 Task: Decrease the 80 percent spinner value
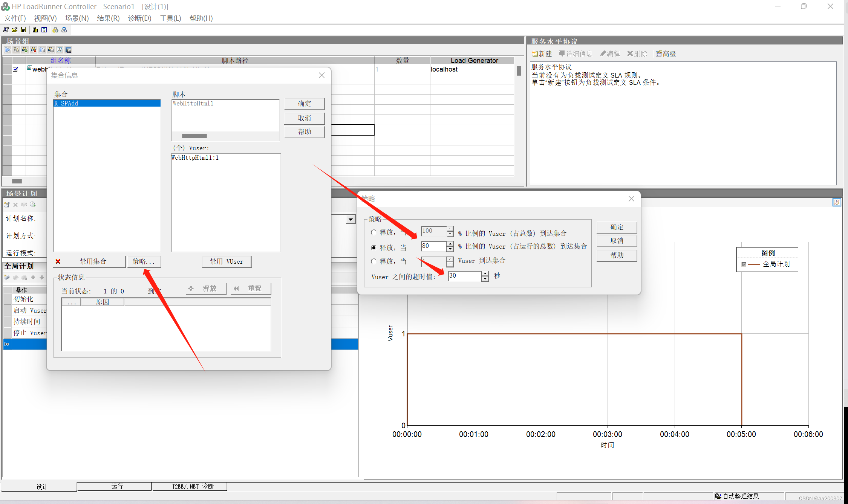tap(450, 249)
